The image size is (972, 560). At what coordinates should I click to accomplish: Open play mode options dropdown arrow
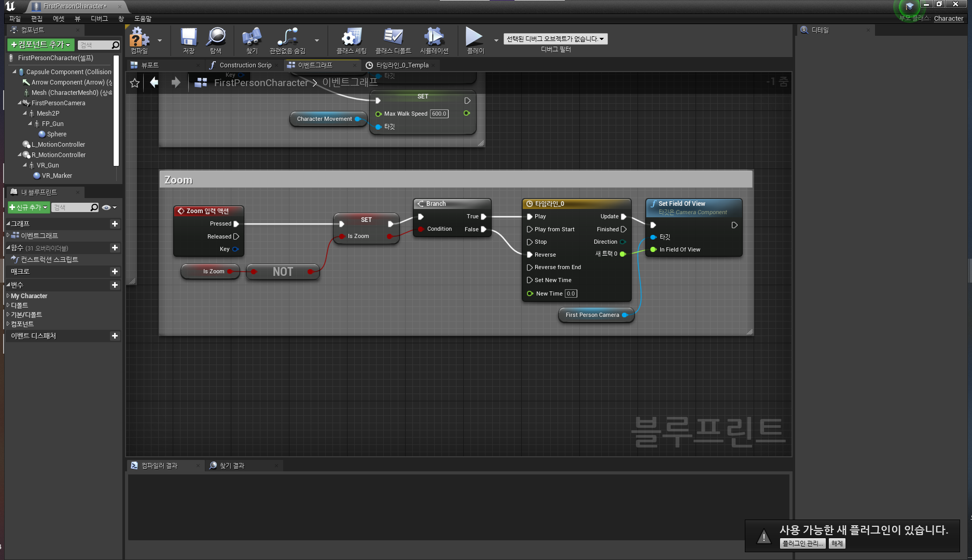pyautogui.click(x=496, y=40)
